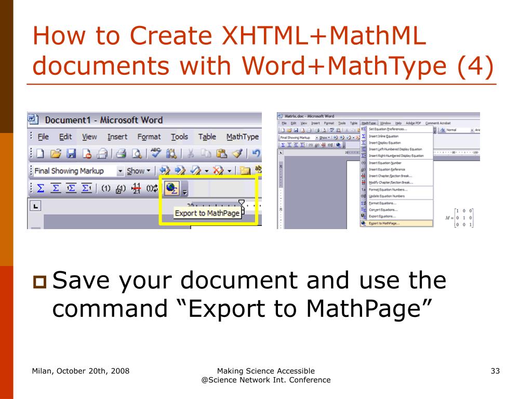The image size is (532, 399).
Task: Open File menu in Document1 window
Action: (43, 137)
